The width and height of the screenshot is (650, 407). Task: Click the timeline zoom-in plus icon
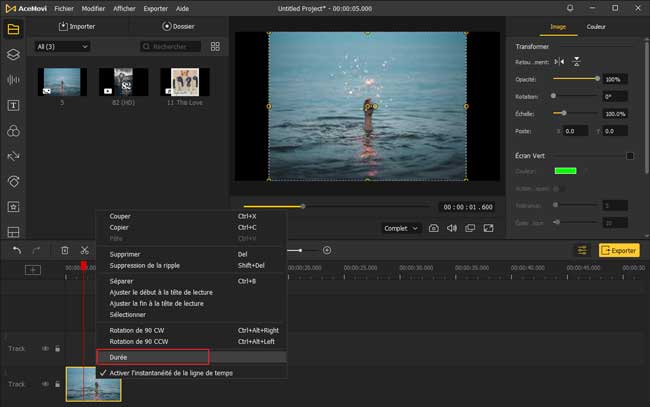(x=327, y=250)
